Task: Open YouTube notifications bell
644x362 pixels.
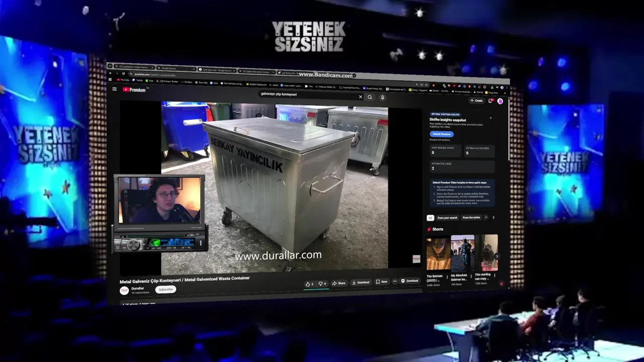Action: (x=491, y=101)
